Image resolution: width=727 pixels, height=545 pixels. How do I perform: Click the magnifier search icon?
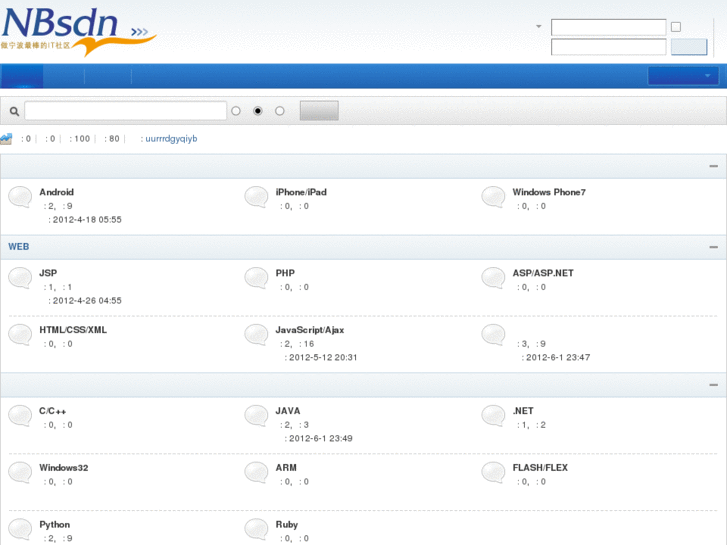[x=14, y=111]
